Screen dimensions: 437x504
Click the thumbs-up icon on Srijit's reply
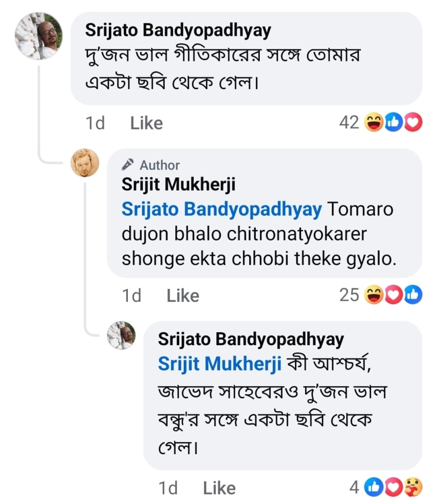[x=413, y=295]
